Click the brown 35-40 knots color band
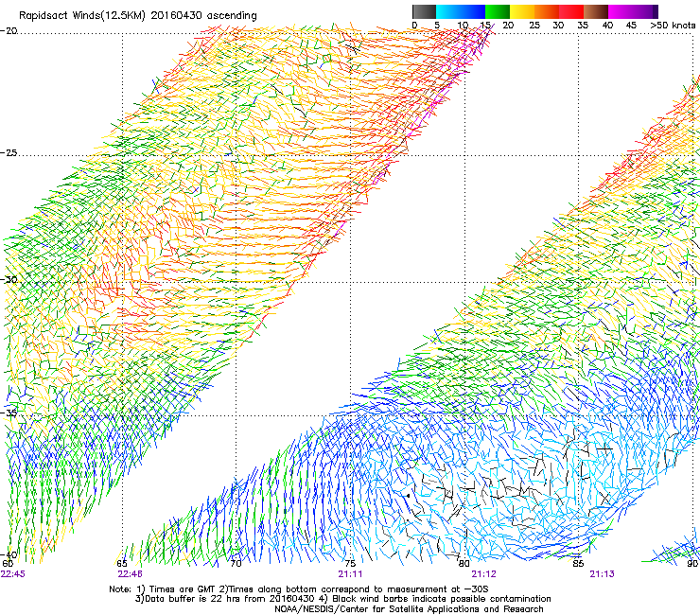Viewport: 700px width, 615px height. [596, 11]
